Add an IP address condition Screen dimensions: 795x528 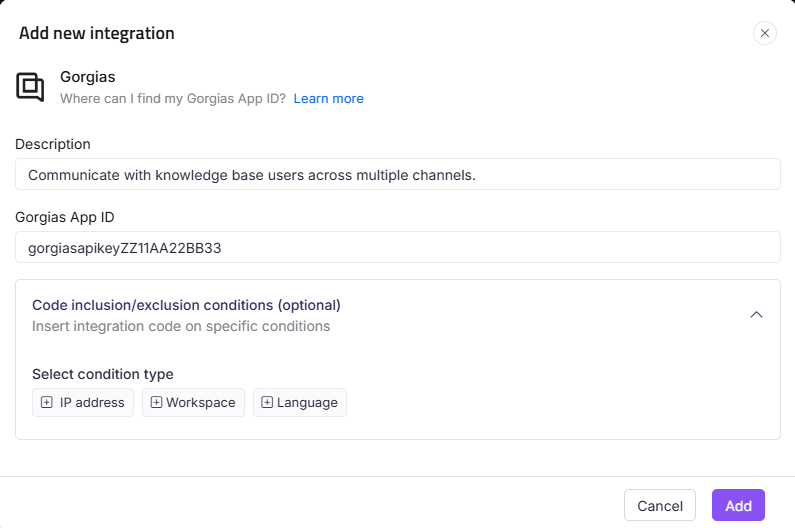pos(83,403)
